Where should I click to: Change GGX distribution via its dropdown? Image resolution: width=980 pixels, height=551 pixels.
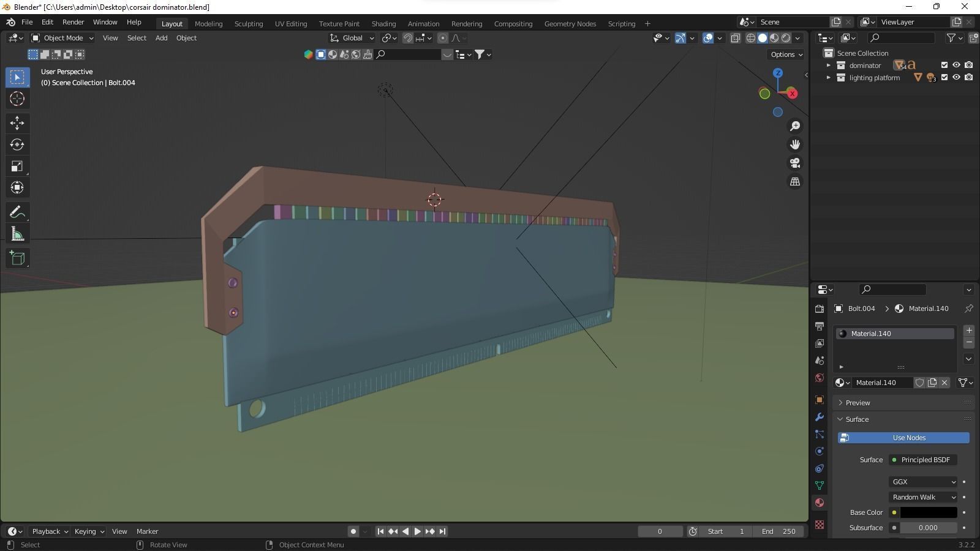tap(923, 482)
